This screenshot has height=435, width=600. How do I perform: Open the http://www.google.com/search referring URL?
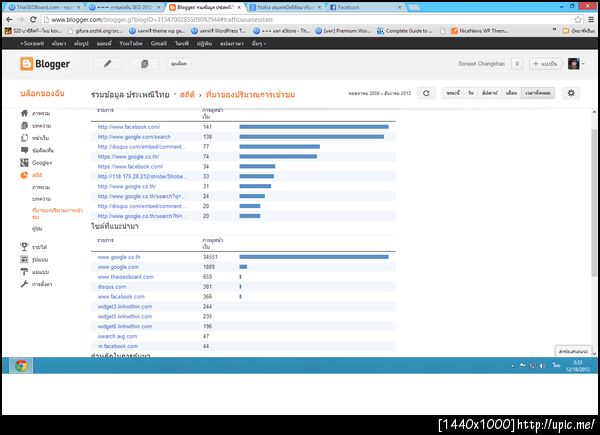[134, 137]
